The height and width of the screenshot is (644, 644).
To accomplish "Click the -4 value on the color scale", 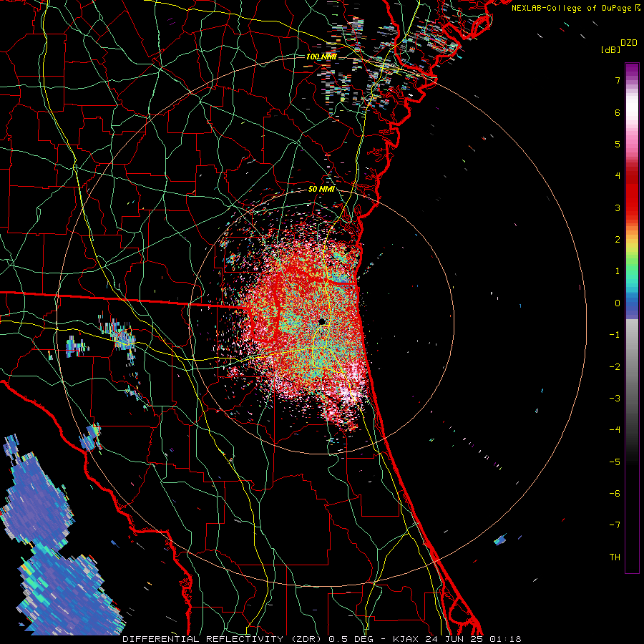I will (615, 430).
